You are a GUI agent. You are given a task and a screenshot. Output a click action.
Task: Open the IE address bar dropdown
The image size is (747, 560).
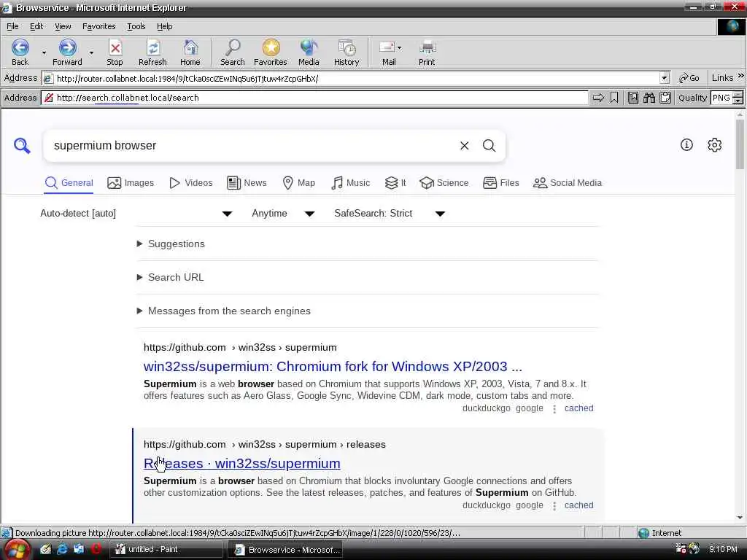(665, 78)
